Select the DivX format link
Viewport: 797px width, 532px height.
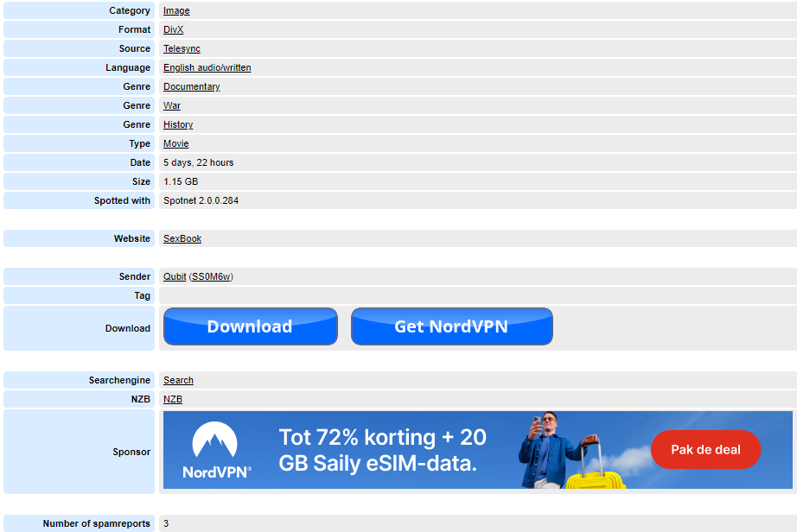tap(173, 29)
